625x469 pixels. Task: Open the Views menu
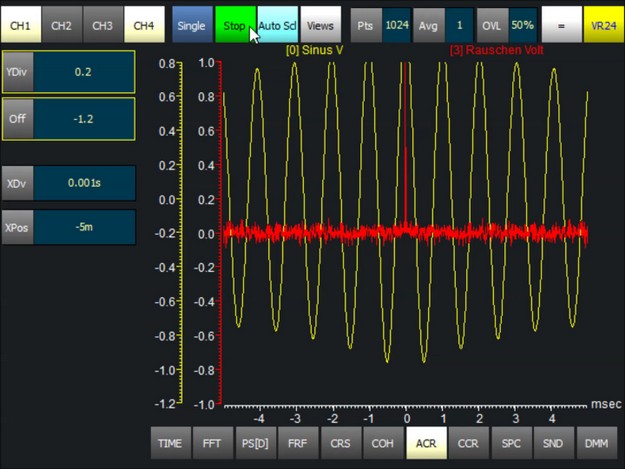coord(320,24)
